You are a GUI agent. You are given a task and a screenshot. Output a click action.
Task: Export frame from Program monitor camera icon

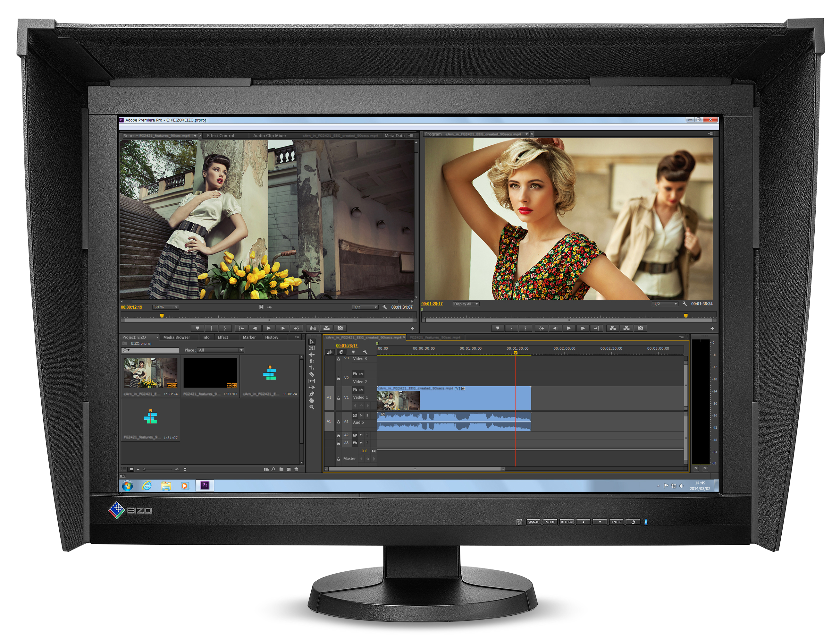(640, 328)
